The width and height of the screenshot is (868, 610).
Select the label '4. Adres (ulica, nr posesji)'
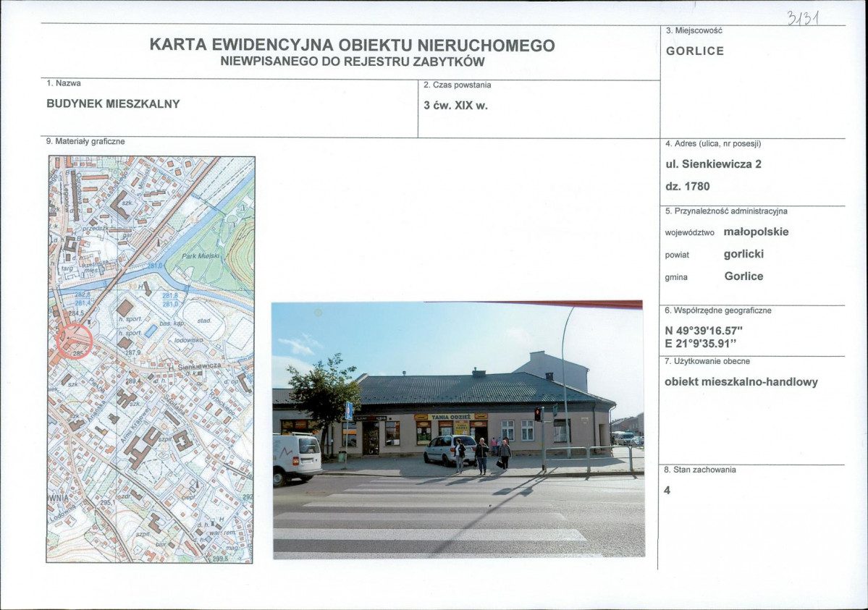(713, 143)
